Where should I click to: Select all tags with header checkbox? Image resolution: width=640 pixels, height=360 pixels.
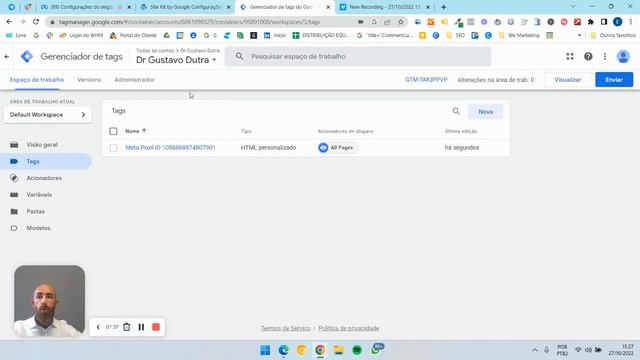click(113, 131)
